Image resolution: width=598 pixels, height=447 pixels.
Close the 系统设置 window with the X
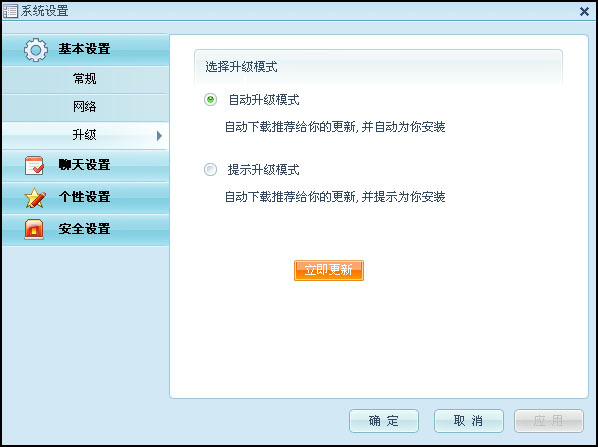pyautogui.click(x=584, y=11)
